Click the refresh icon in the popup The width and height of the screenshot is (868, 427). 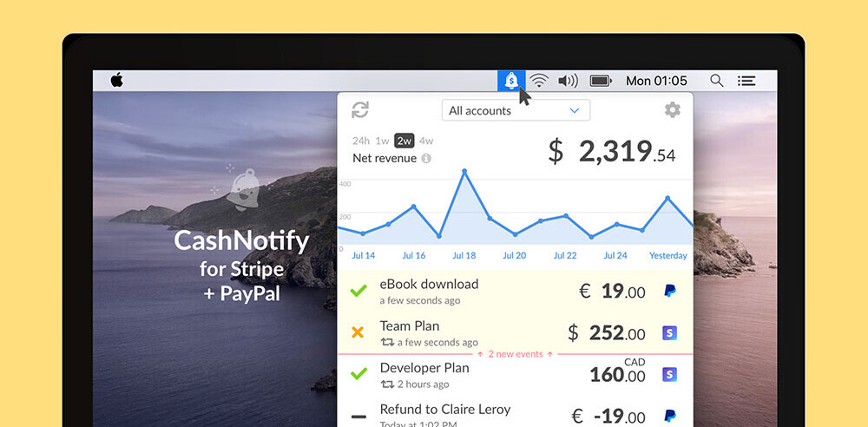tap(360, 110)
